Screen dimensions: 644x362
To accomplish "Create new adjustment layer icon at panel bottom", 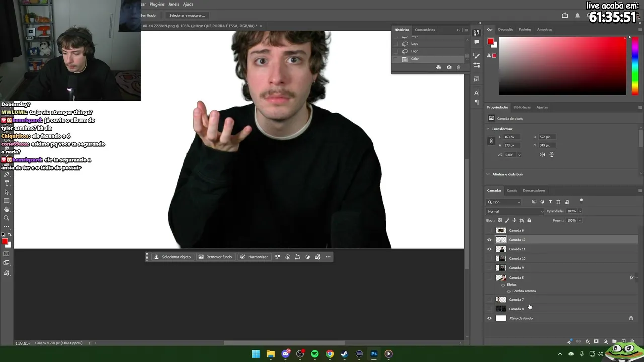I will tap(605, 342).
